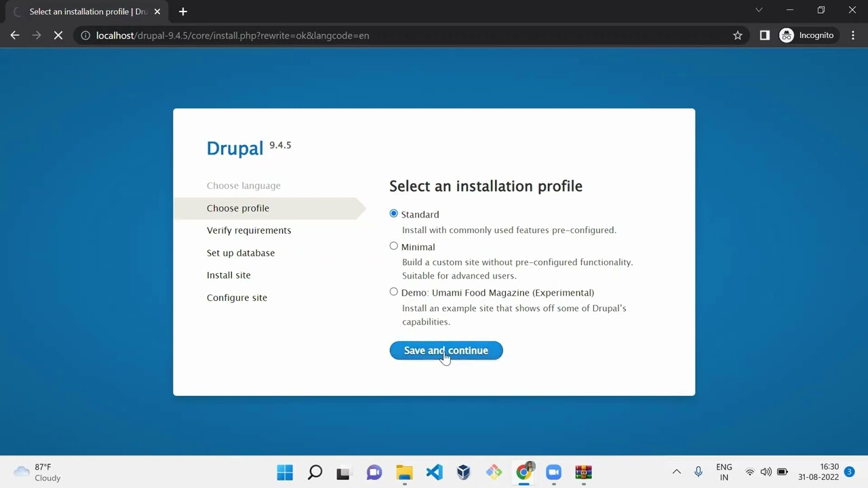Click the 'Select an installation profile' heading

pyautogui.click(x=486, y=186)
